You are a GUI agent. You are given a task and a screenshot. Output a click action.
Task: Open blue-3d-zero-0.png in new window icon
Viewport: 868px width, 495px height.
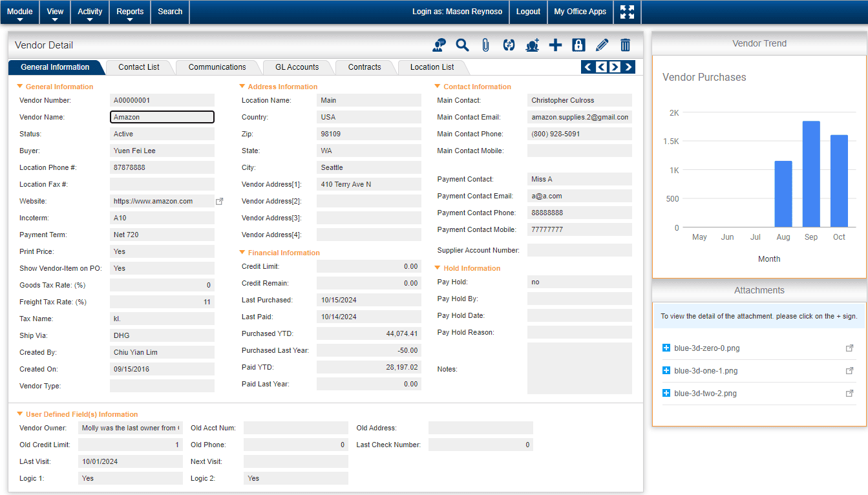849,348
